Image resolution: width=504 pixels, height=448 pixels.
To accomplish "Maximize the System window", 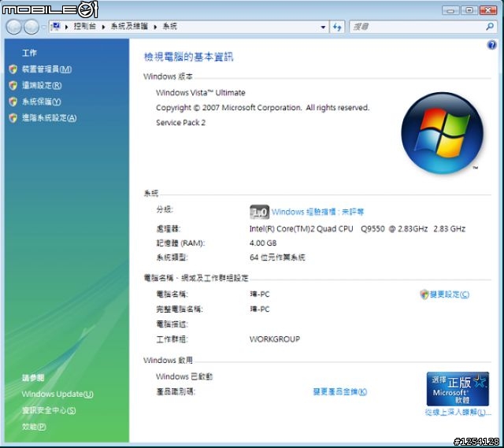I will [x=469, y=10].
